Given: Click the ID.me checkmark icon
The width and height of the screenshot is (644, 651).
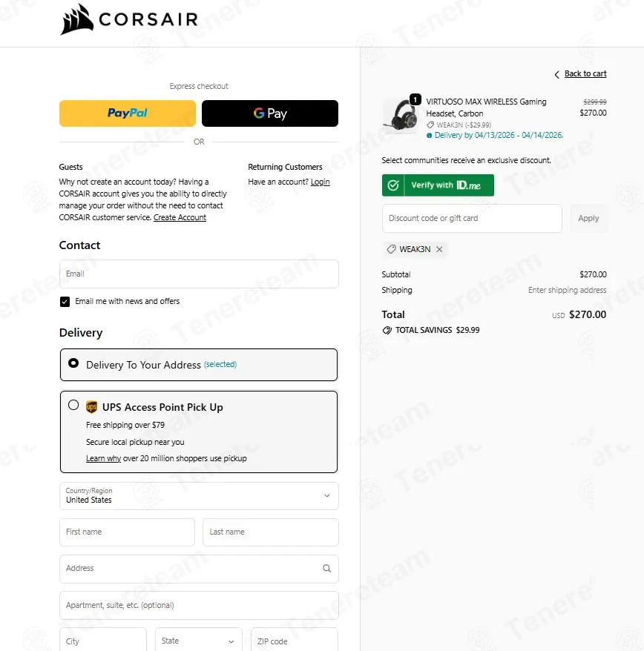Looking at the screenshot, I should coord(393,185).
